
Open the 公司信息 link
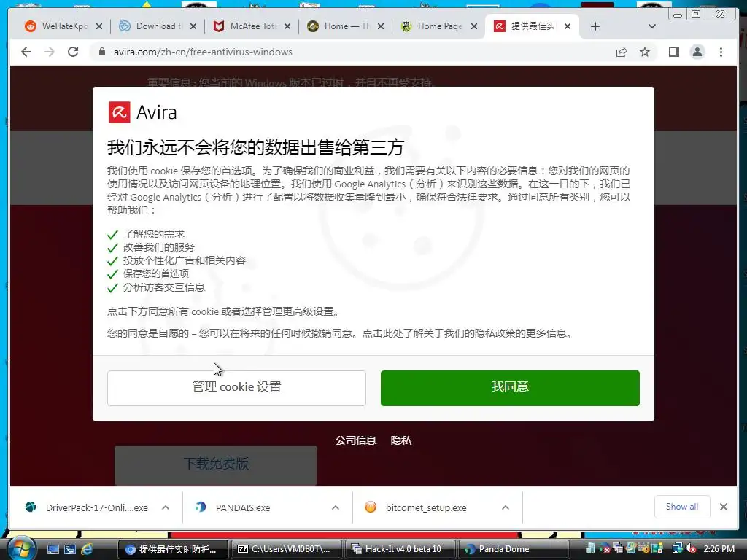(356, 440)
